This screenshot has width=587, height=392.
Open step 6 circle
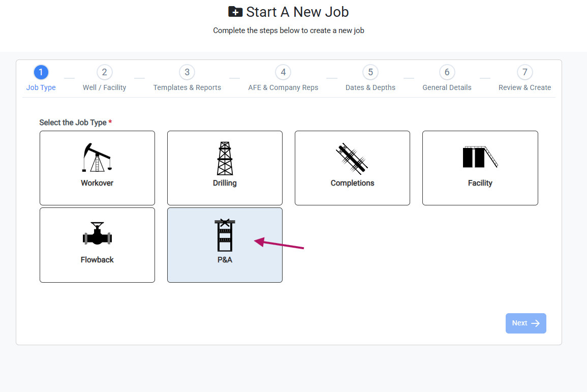click(x=447, y=72)
